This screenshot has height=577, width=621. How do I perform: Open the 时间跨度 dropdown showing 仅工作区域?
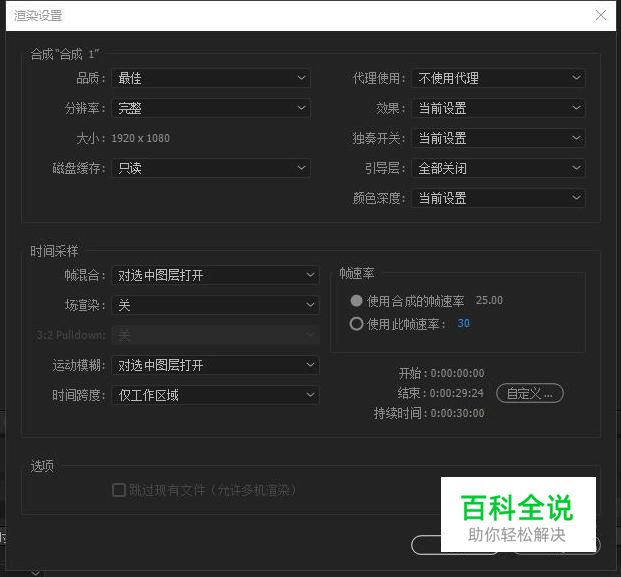coord(215,395)
